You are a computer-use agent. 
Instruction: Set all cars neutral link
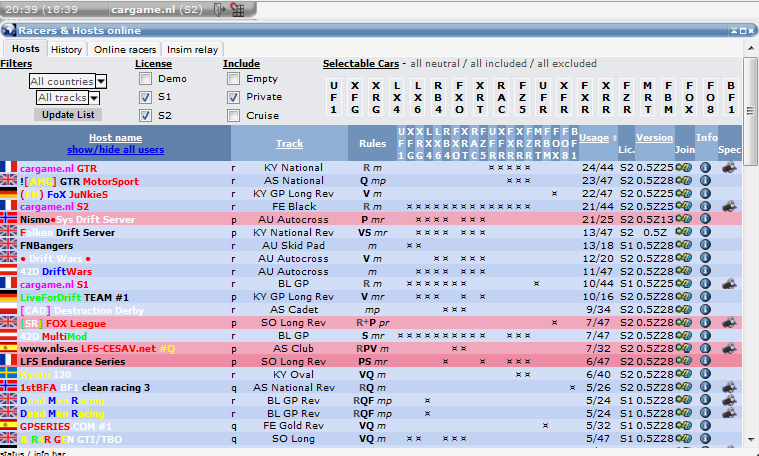tap(435, 63)
